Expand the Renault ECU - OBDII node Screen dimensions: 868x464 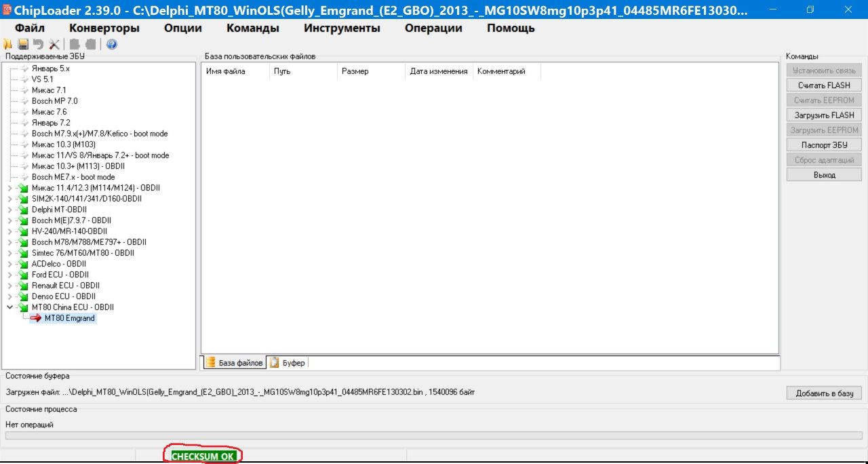point(9,286)
